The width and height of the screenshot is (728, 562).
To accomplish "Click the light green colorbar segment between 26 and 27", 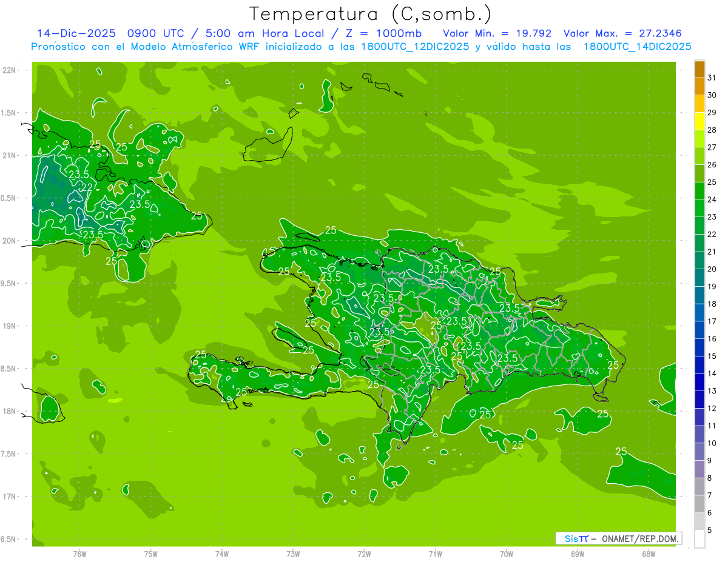I will point(699,156).
